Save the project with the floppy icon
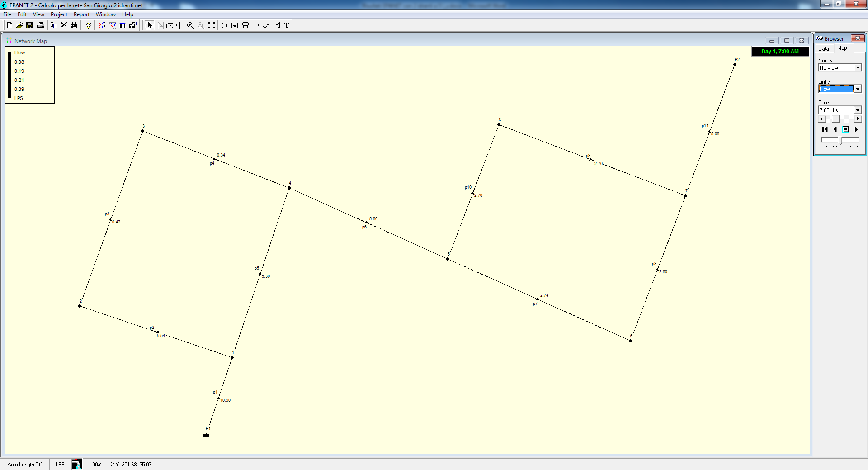The width and height of the screenshot is (868, 470). tap(29, 25)
